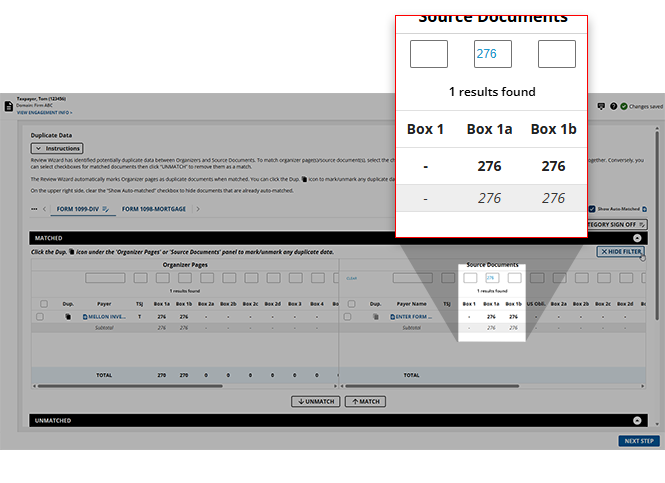Open the MELLON INVE... payer link

click(104, 317)
